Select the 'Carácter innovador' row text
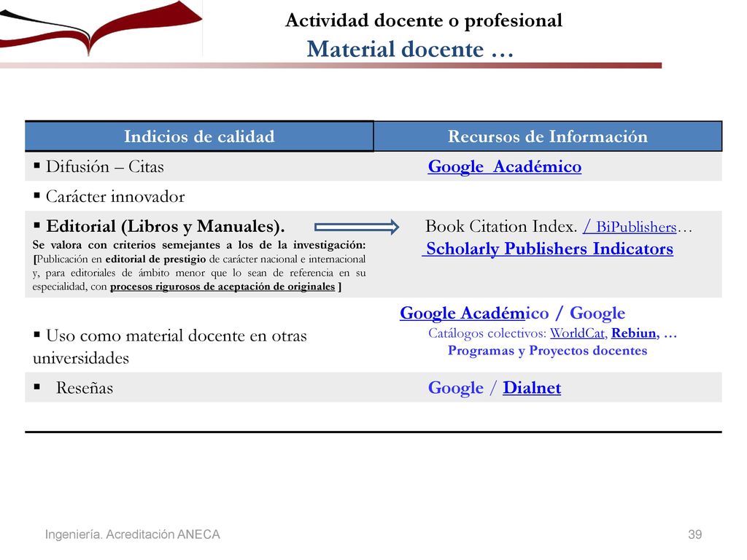The image size is (747, 560). coord(115,196)
